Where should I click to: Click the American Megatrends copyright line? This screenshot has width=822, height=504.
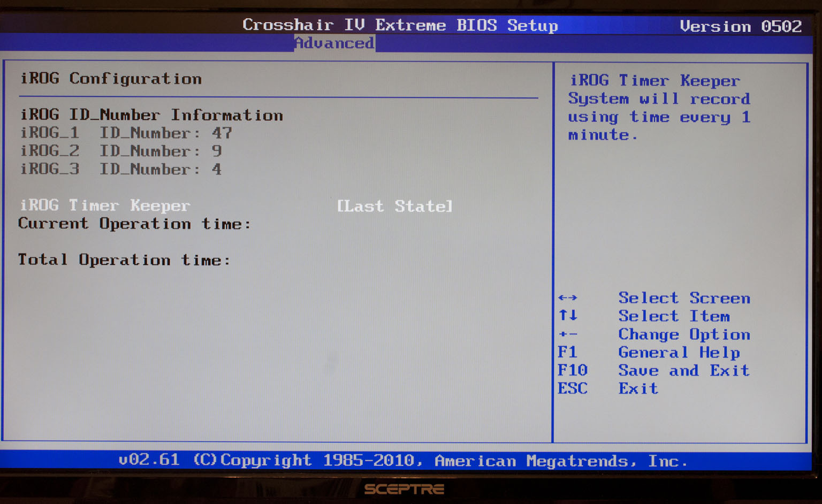coord(441,461)
